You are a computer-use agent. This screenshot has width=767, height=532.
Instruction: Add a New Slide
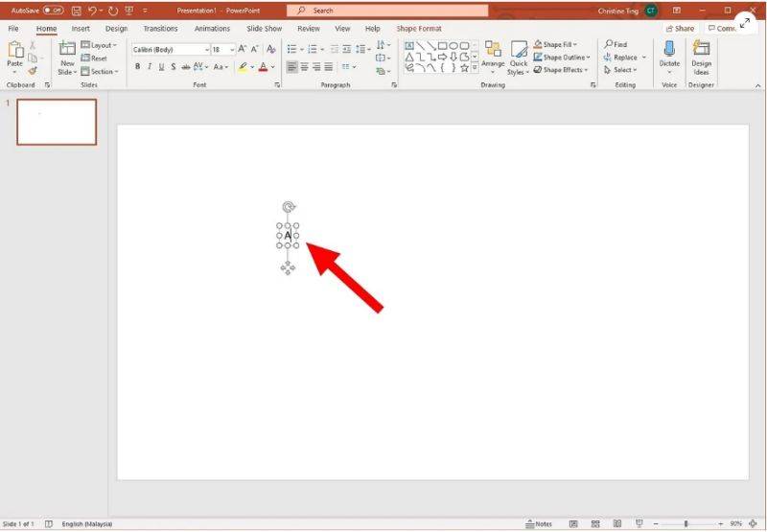coord(67,58)
